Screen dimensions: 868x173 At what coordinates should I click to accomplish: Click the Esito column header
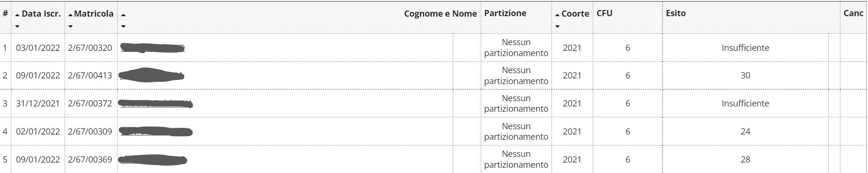(676, 13)
